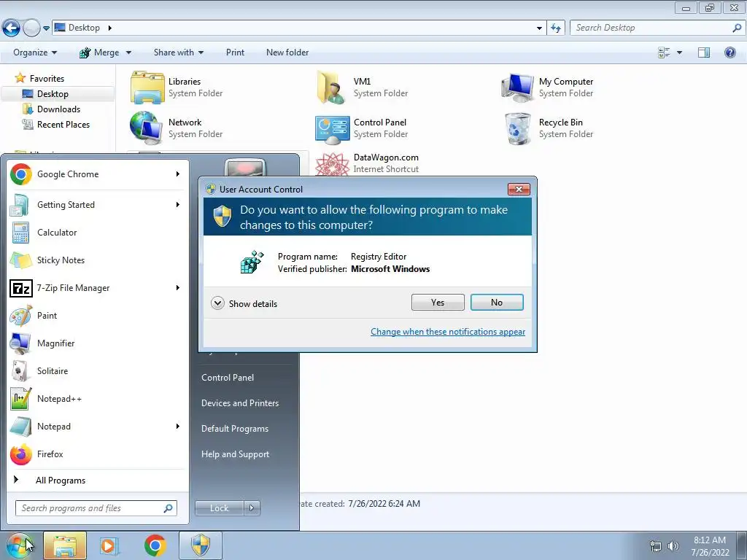Click the UAC shield taskbar button

pos(201,545)
